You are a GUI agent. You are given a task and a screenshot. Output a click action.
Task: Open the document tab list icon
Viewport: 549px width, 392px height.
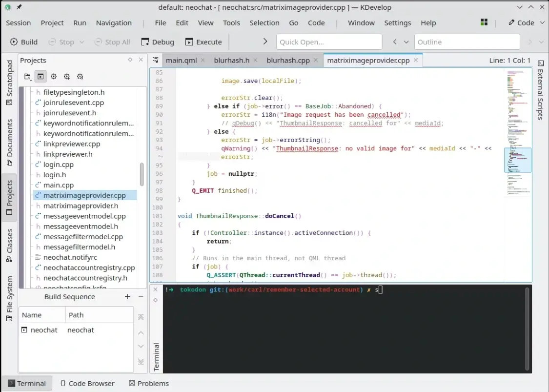coord(156,60)
